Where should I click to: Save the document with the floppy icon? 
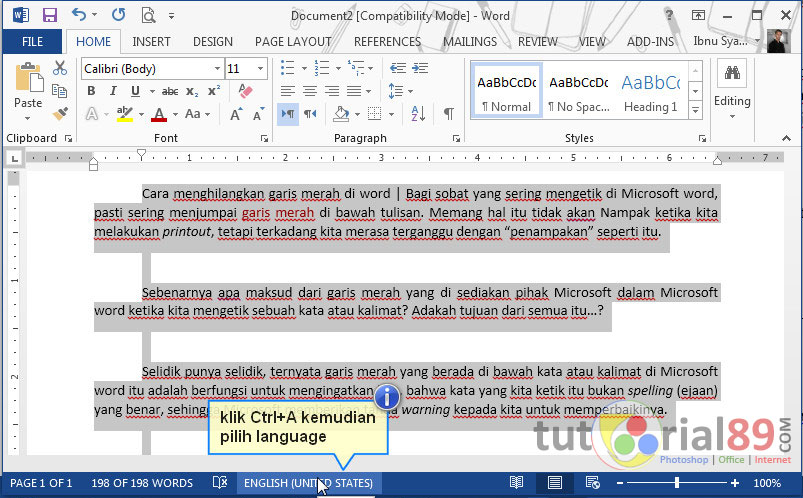tap(50, 15)
